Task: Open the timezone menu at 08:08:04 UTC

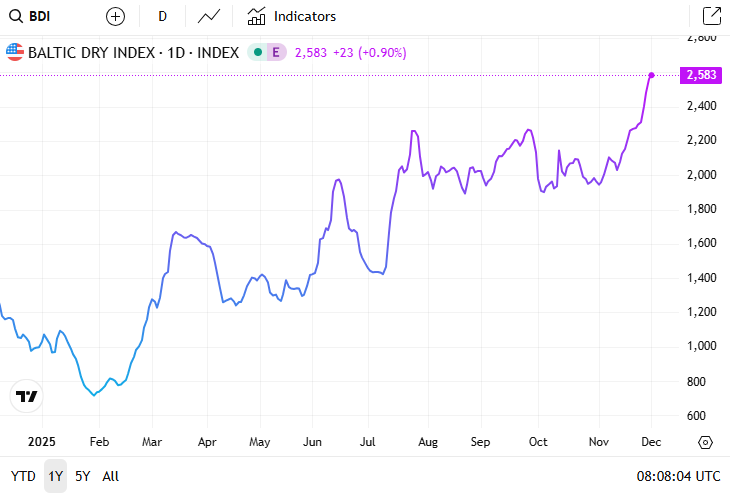Action: pos(678,476)
